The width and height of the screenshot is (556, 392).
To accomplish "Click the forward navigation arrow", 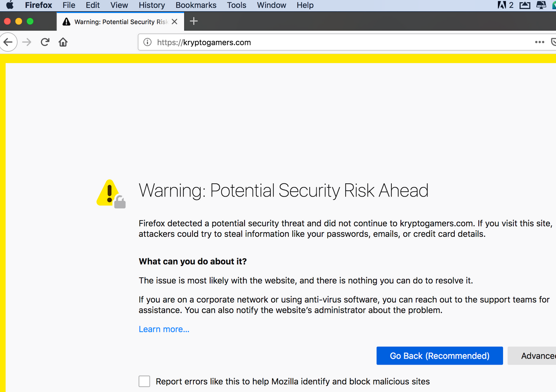I will (x=27, y=42).
